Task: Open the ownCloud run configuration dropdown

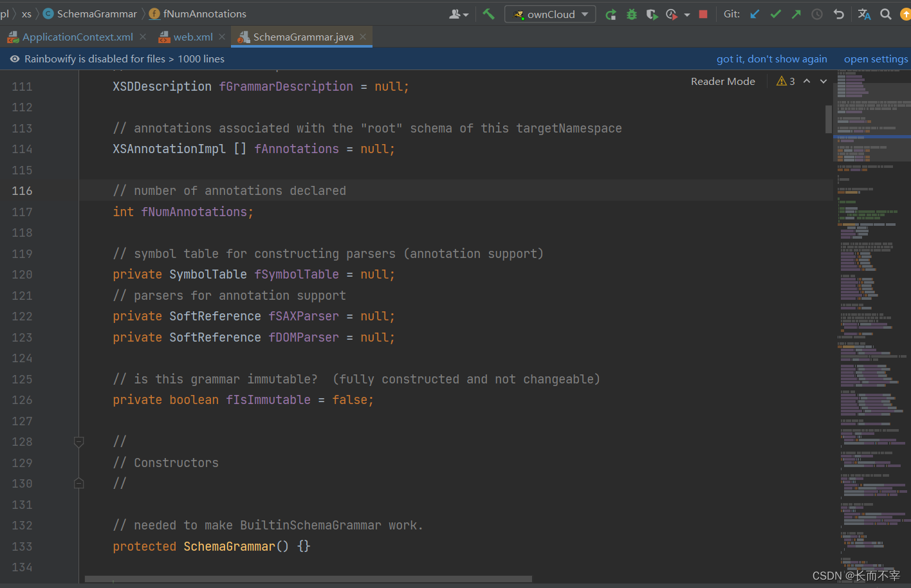Action: tap(551, 14)
